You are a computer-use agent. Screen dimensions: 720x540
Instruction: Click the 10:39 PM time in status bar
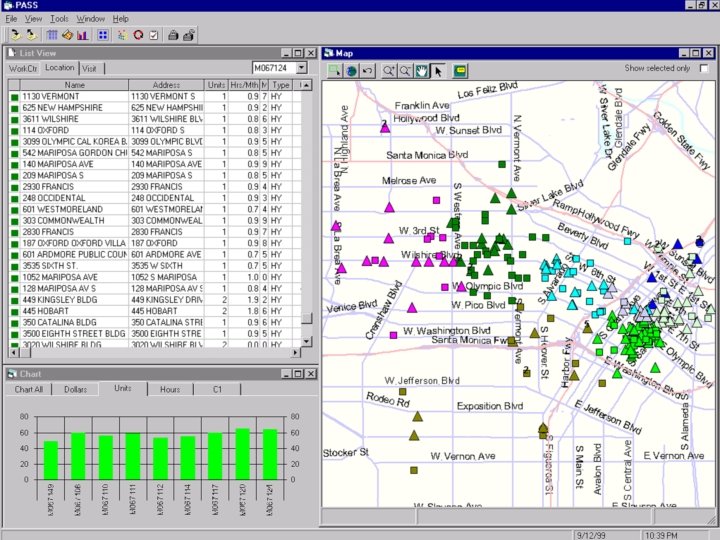pyautogui.click(x=661, y=535)
